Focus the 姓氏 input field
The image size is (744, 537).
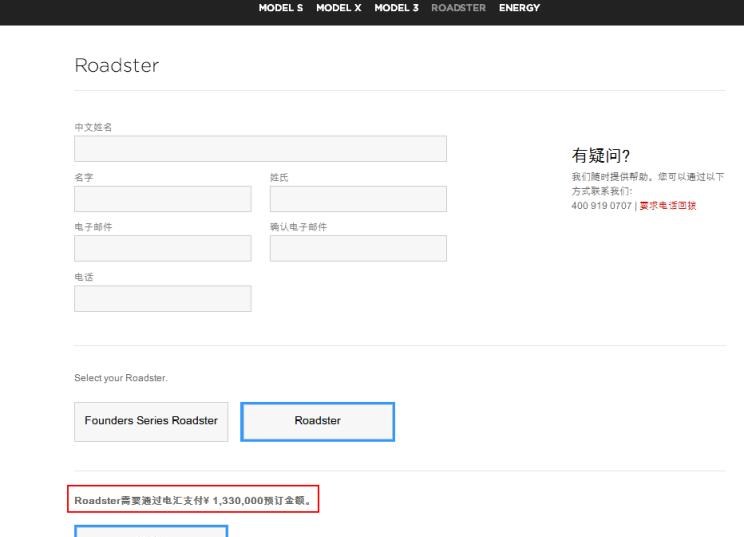tap(358, 199)
